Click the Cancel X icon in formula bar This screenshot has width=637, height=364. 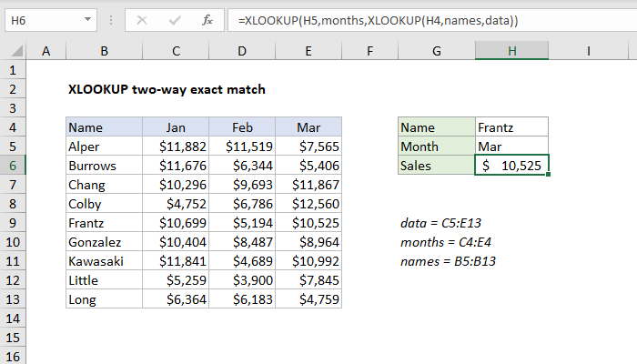(140, 18)
